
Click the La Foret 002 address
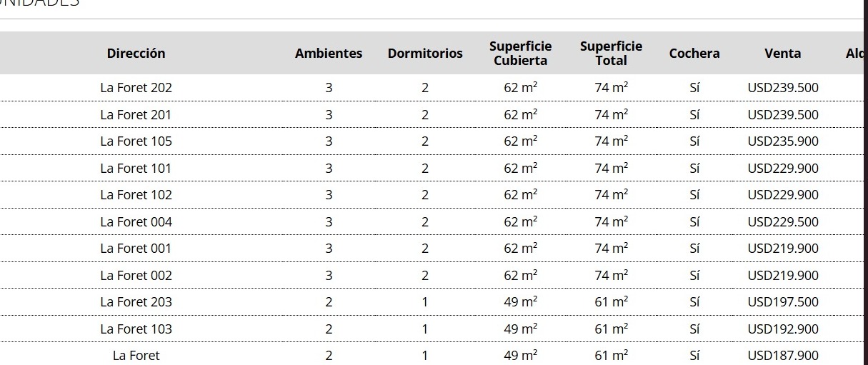[136, 276]
